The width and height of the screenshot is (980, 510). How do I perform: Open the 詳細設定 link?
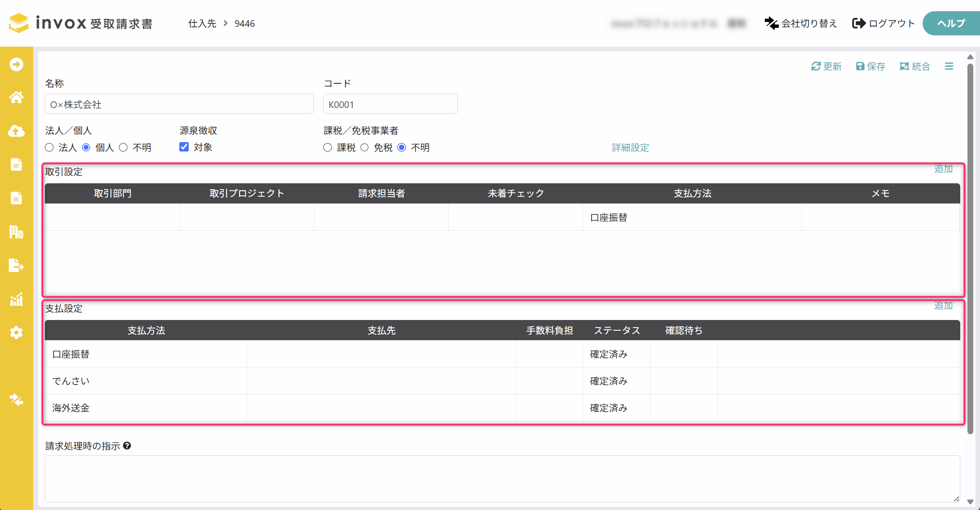coord(630,147)
